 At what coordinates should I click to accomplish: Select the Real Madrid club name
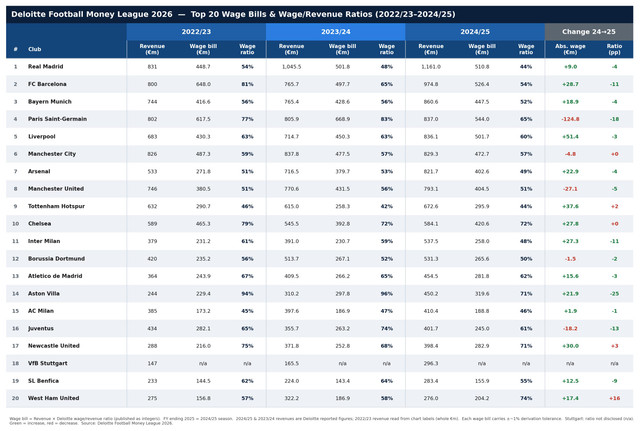click(x=46, y=67)
